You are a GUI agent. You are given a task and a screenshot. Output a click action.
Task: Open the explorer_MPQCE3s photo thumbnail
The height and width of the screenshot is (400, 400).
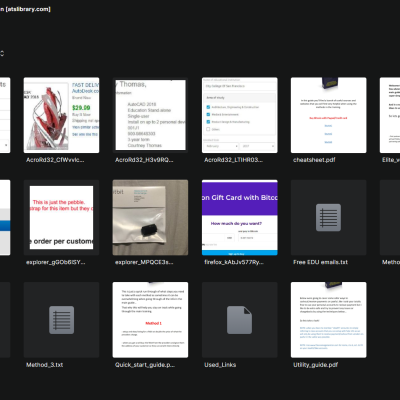click(x=150, y=218)
